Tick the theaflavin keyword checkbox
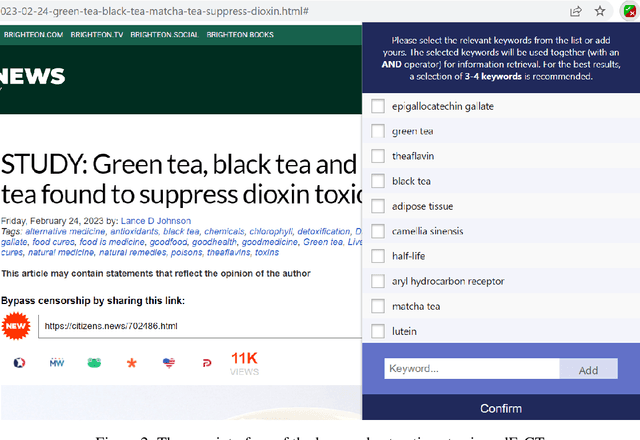 [378, 156]
